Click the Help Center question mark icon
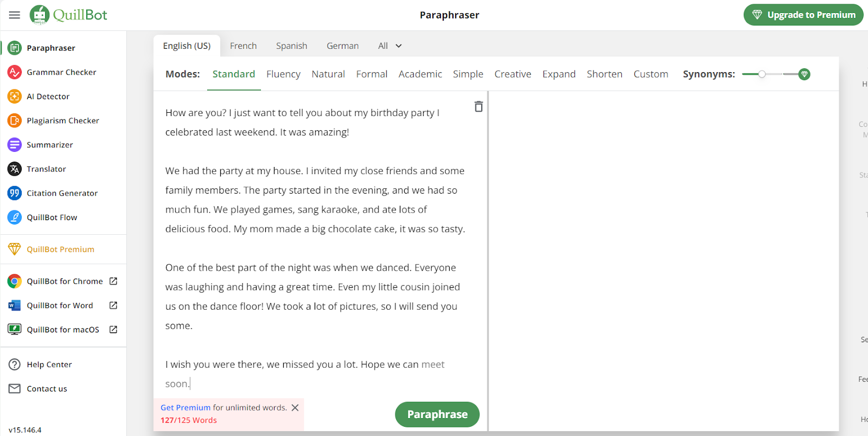This screenshot has height=436, width=868. [x=15, y=364]
